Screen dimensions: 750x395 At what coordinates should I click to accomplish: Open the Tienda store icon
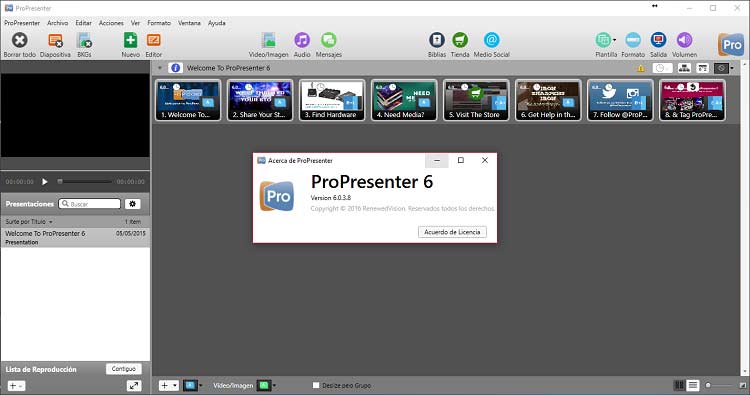(460, 40)
